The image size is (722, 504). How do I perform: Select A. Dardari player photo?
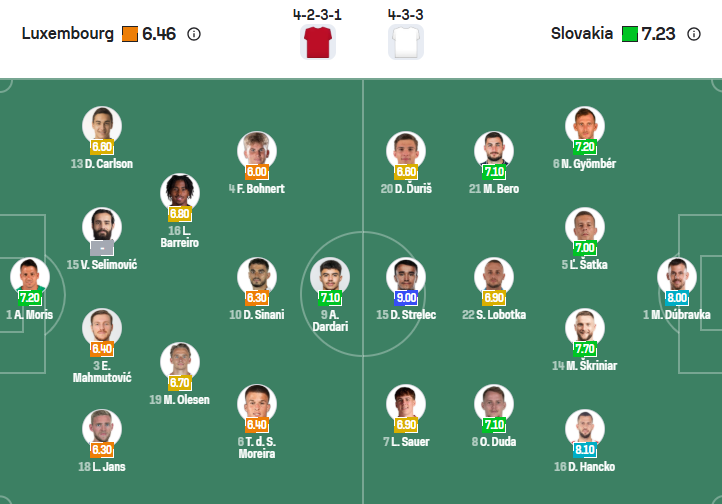[x=329, y=276]
